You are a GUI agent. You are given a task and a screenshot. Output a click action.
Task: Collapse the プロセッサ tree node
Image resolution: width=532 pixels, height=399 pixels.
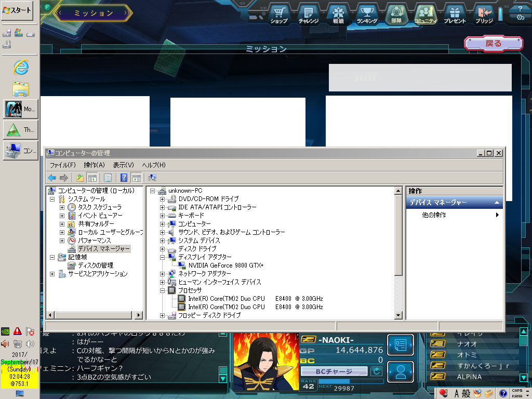[x=162, y=290]
